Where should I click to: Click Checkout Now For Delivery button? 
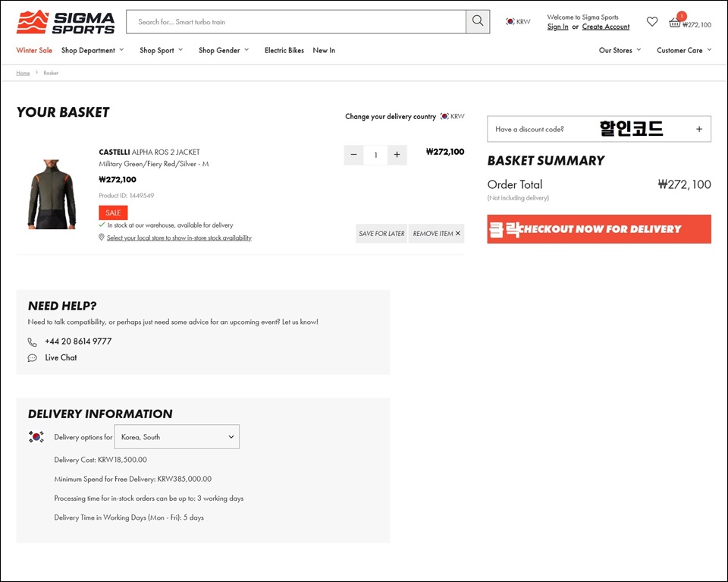[599, 229]
